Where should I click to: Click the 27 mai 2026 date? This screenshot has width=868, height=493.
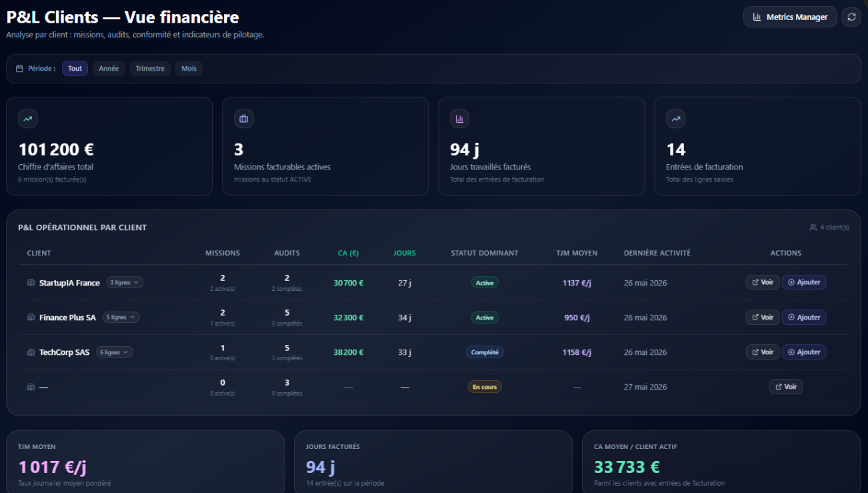pos(645,387)
